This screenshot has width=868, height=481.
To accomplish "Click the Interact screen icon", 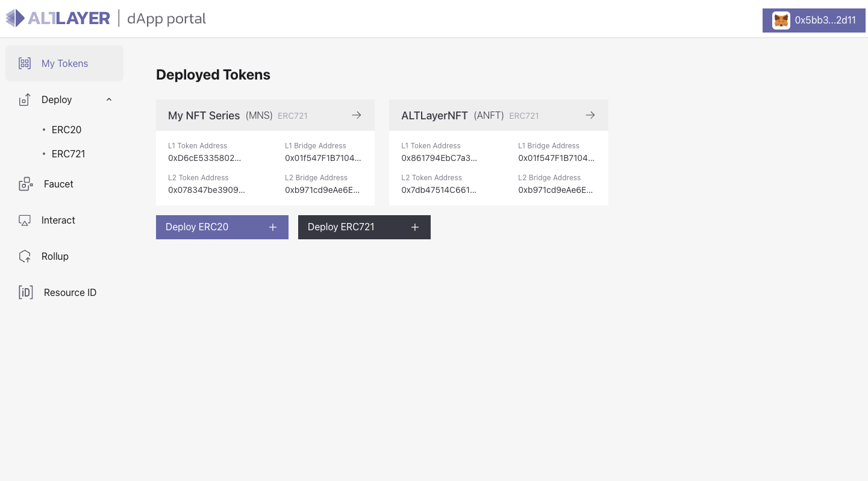I will pos(25,220).
